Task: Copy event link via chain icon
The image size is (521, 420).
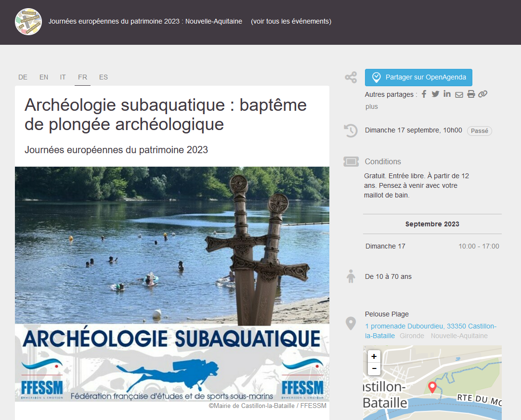Action: [482, 94]
